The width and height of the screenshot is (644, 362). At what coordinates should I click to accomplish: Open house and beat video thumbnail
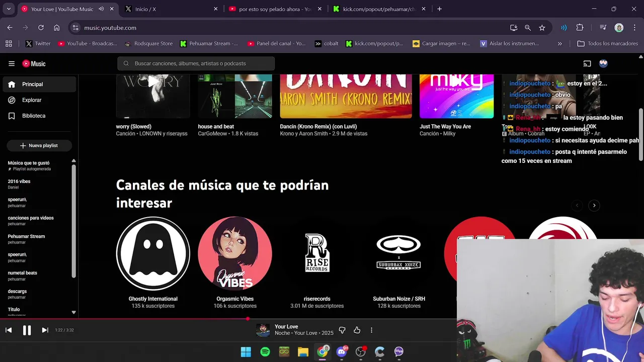click(235, 96)
